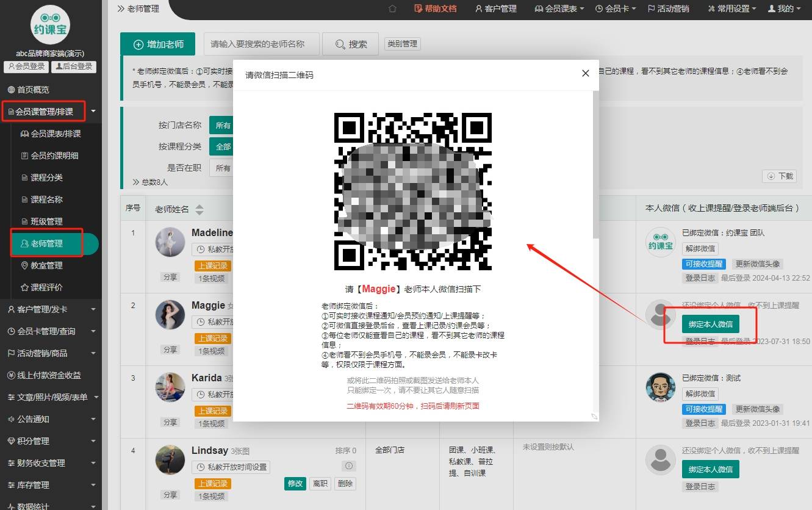Image resolution: width=812 pixels, height=510 pixels.
Task: Open 帮助文档 help documentation
Action: pos(435,9)
